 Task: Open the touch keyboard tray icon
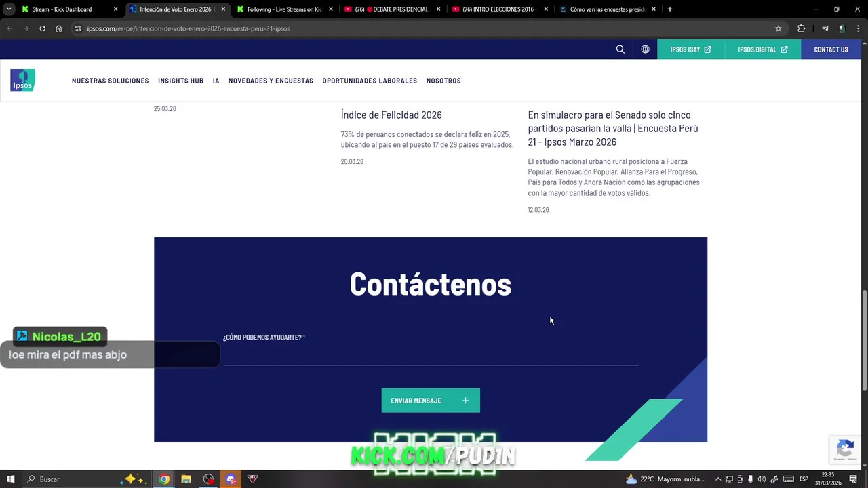788,479
